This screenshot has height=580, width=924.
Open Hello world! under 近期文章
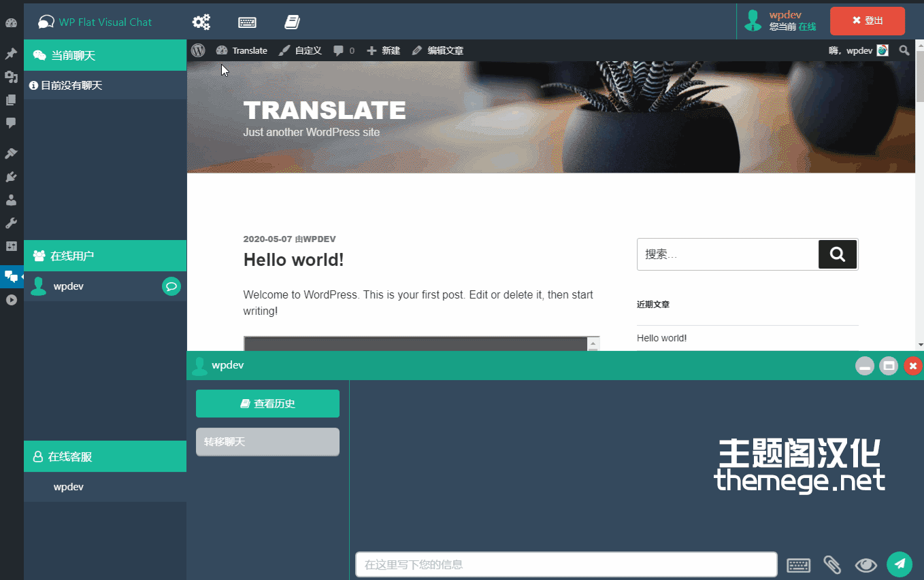(x=662, y=338)
